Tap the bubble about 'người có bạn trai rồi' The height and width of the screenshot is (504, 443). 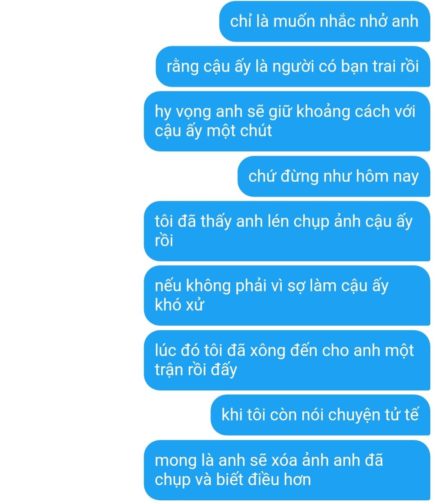point(293,66)
